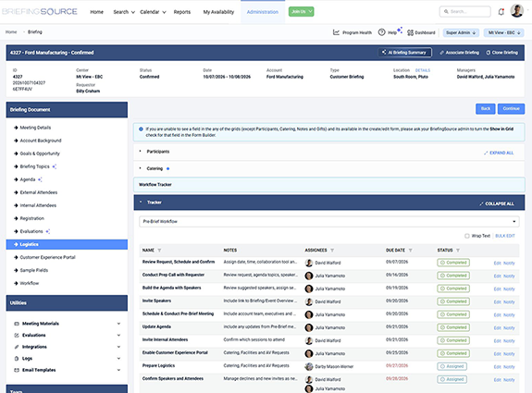Click Assigned status on Prepare Logistics row

point(452,366)
